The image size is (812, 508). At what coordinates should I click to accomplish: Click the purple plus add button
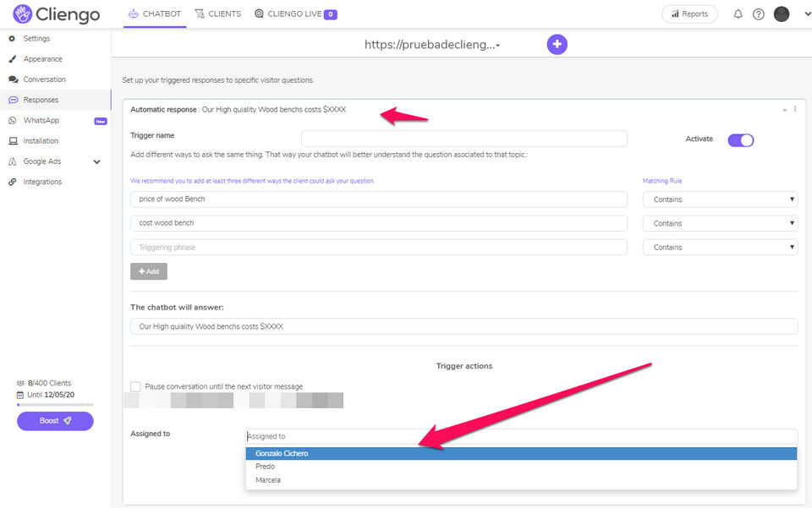[557, 45]
